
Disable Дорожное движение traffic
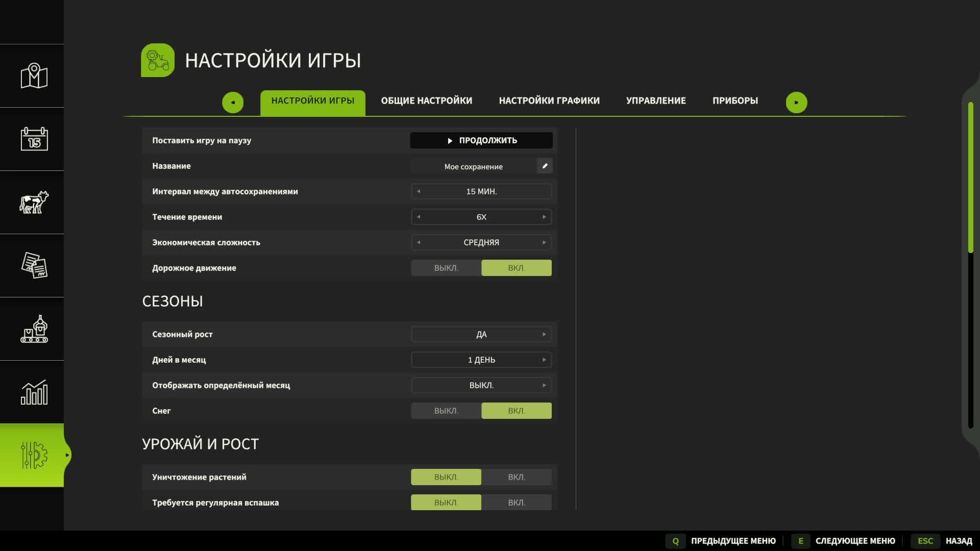[446, 267]
